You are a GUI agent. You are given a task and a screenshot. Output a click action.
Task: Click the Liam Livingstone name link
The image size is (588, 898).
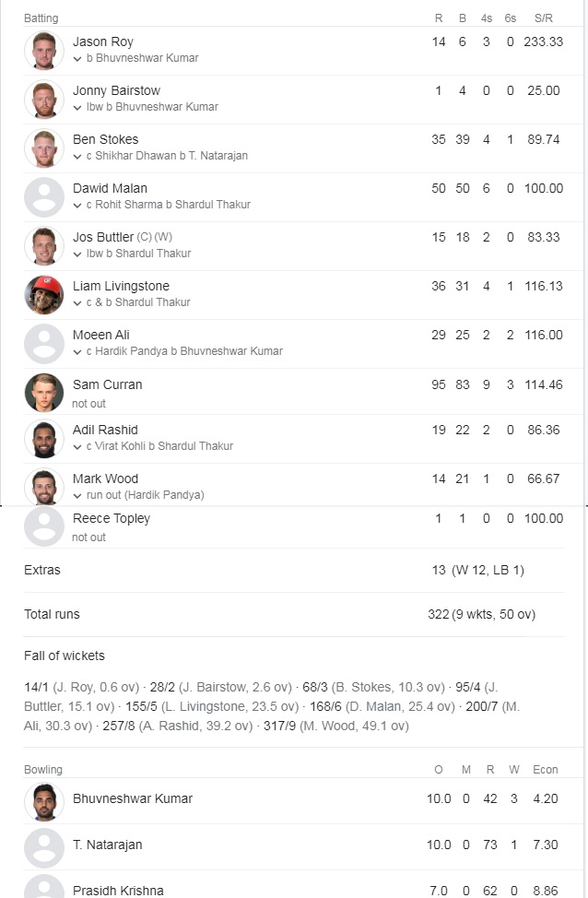121,286
